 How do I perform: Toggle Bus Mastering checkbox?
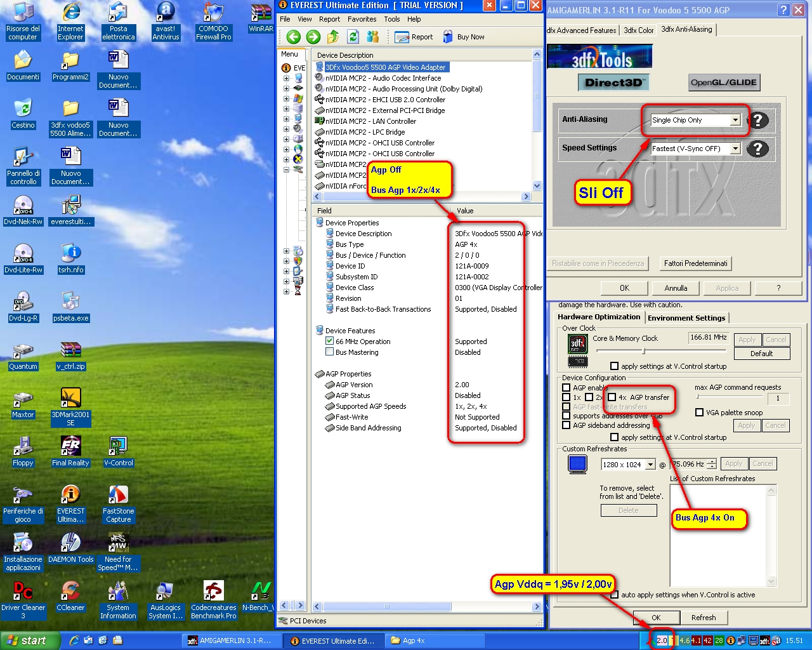pos(330,352)
